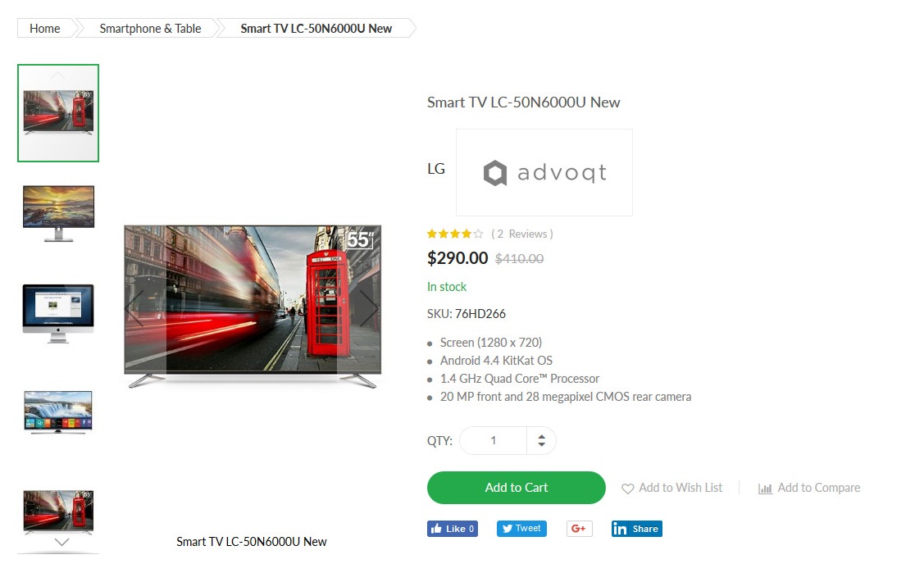Share via the Twitter Tweet button
Image resolution: width=924 pixels, height=573 pixels.
coord(521,529)
